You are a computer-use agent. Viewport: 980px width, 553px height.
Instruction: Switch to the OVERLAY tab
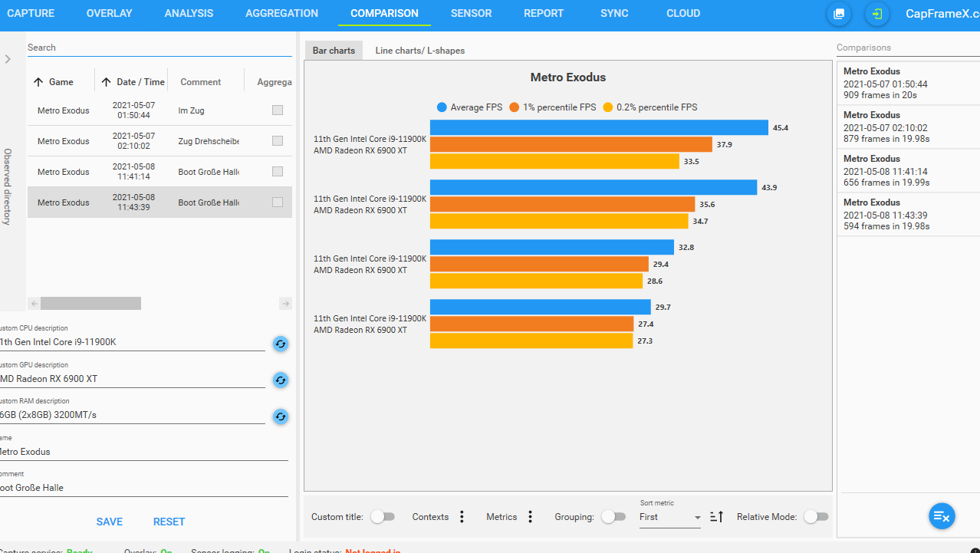click(x=109, y=13)
